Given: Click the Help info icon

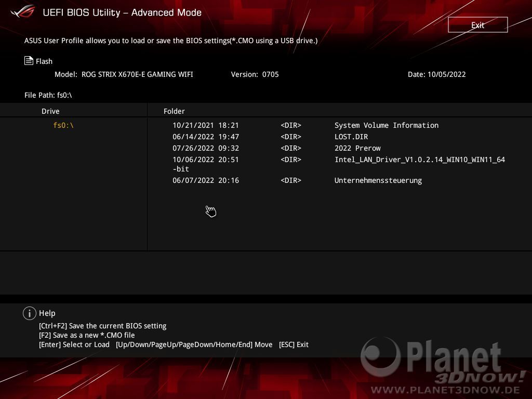Looking at the screenshot, I should point(30,313).
